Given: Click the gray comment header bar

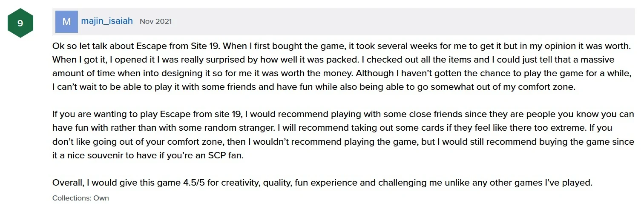Looking at the screenshot, I should (x=383, y=21).
